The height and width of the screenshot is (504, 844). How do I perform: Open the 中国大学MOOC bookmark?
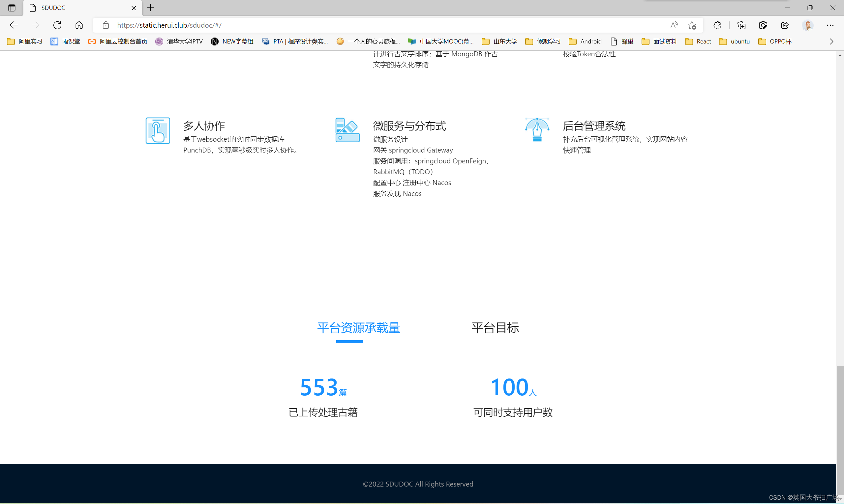coord(441,42)
